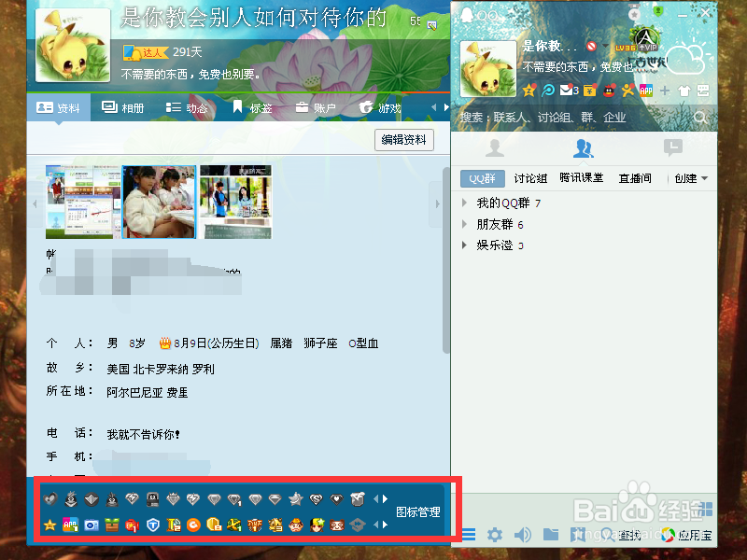This screenshot has height=560, width=747.
Task: Click 查找 button at bottom
Action: 621,535
